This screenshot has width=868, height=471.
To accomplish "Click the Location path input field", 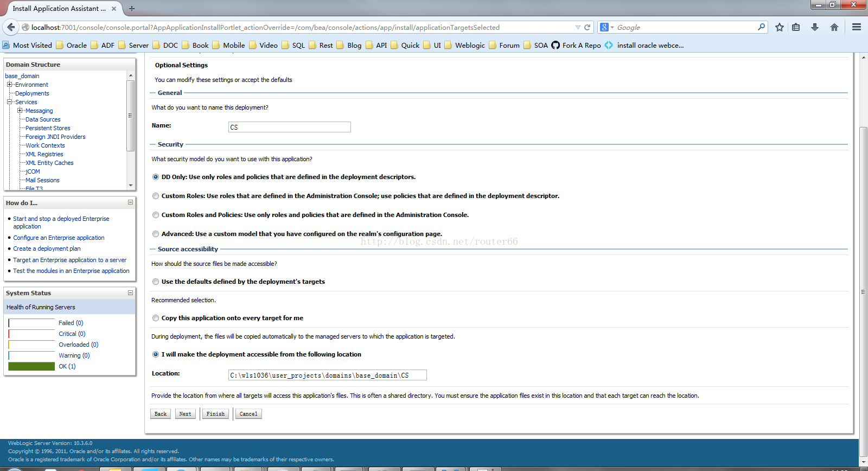I will (328, 375).
